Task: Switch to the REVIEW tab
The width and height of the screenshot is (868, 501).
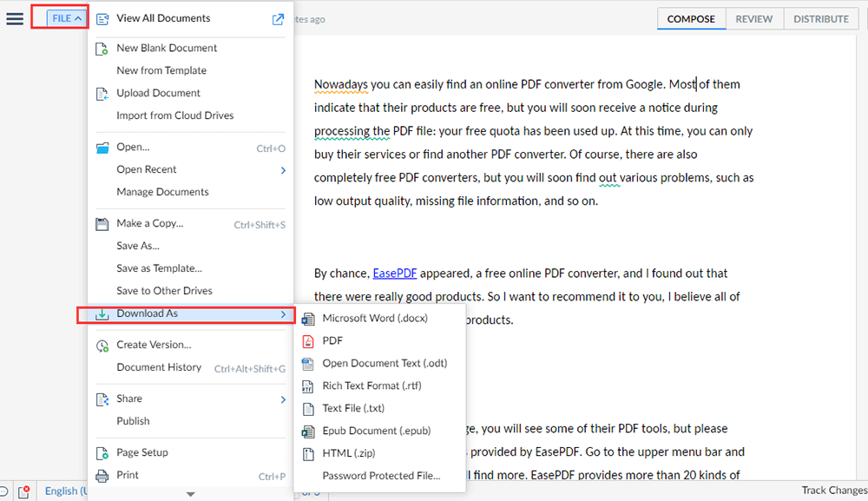Action: click(x=753, y=19)
